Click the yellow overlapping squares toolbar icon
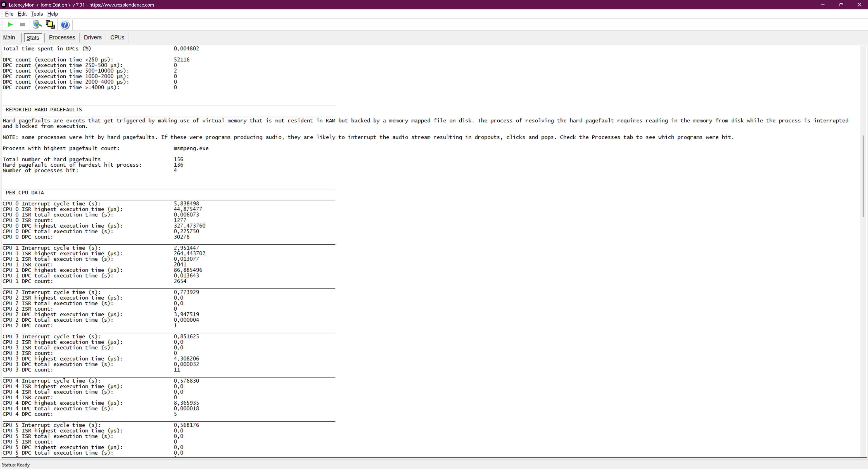The image size is (868, 469). click(50, 25)
